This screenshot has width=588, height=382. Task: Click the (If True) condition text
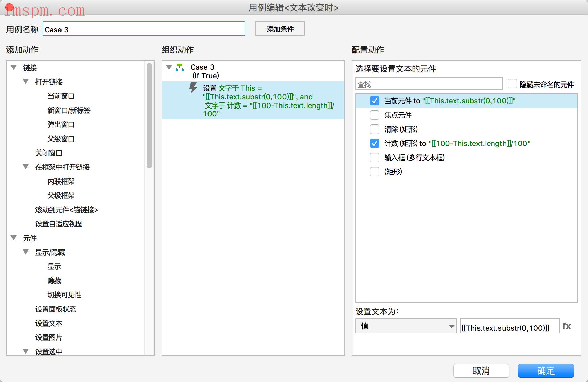pyautogui.click(x=205, y=76)
